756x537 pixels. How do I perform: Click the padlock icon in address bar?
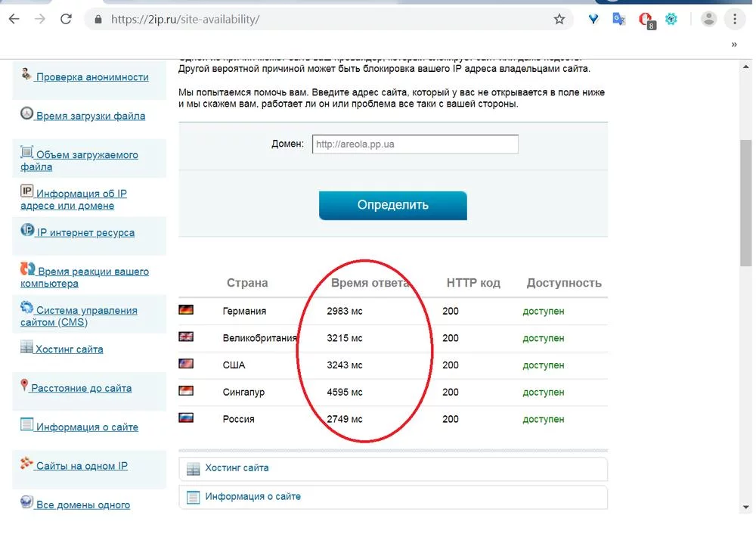pyautogui.click(x=98, y=20)
